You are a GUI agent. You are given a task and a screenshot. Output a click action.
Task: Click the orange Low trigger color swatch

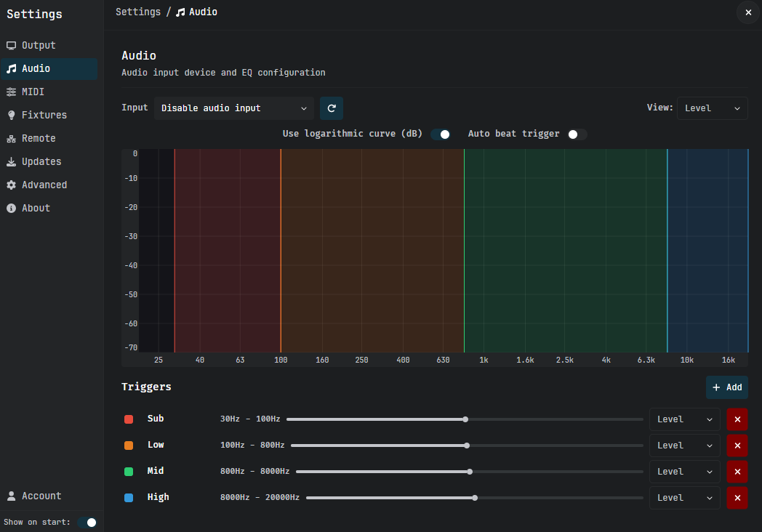point(129,446)
